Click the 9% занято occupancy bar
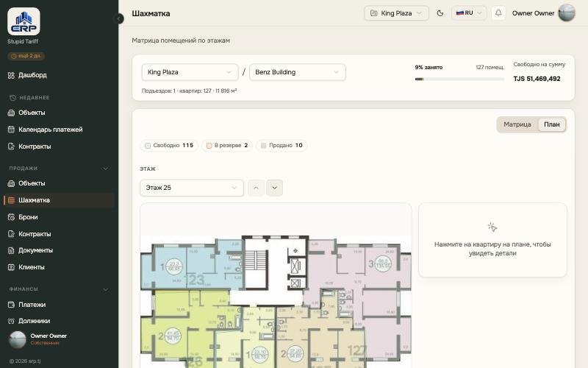Screen dimensions: 588x368 (x=459, y=79)
